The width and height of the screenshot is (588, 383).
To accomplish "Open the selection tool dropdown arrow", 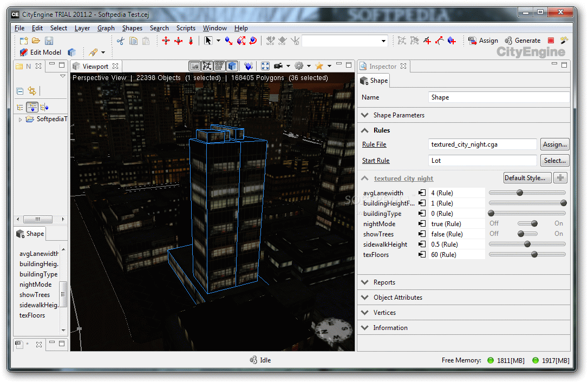I will point(218,41).
